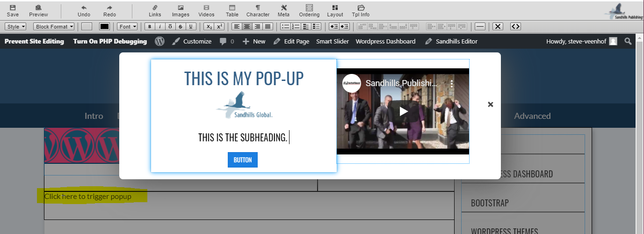The width and height of the screenshot is (644, 234).
Task: Insert horizontal rule line
Action: pos(480,27)
